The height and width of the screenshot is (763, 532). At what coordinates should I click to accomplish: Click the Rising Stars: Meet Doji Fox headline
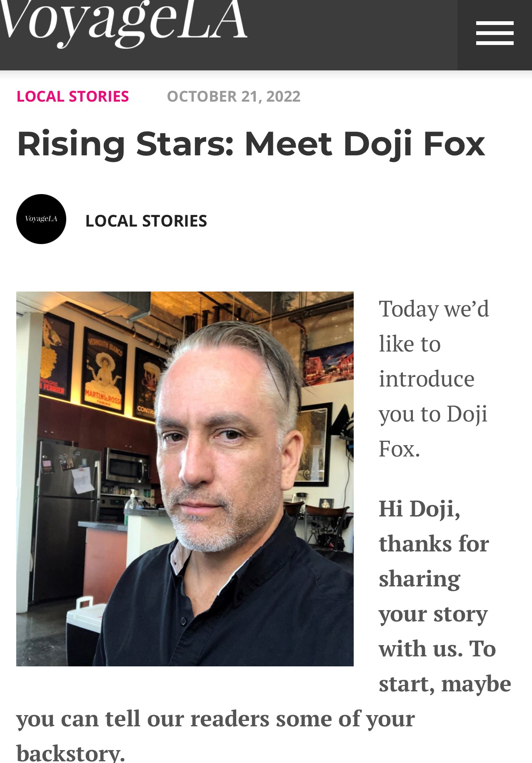[x=251, y=144]
